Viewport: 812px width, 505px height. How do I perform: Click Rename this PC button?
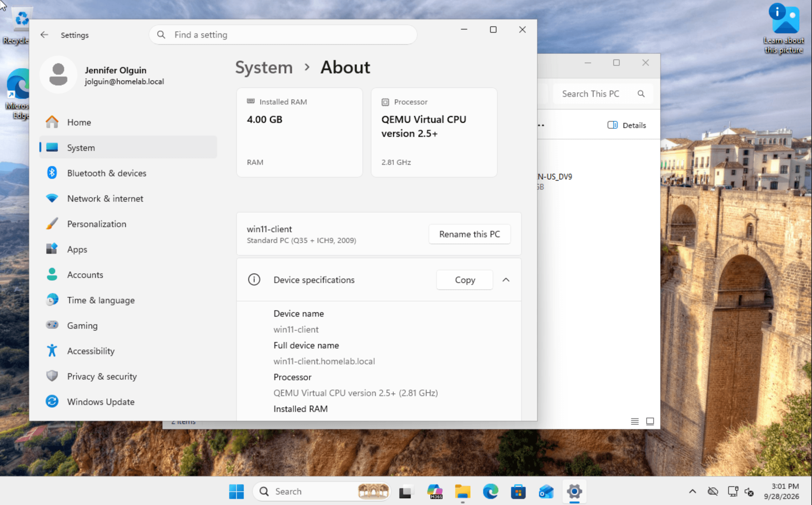tap(469, 234)
